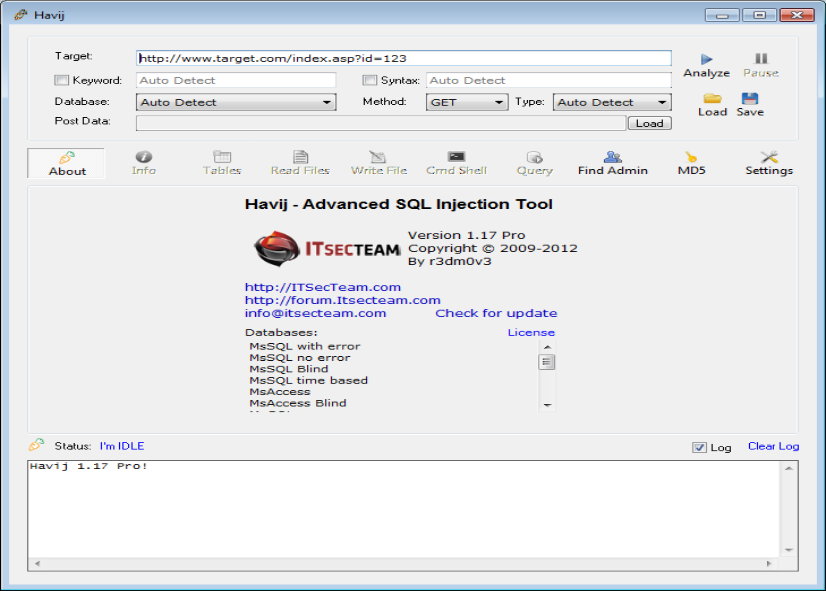This screenshot has height=591, width=826.
Task: Enable the Keyword checkbox
Action: pyautogui.click(x=61, y=80)
